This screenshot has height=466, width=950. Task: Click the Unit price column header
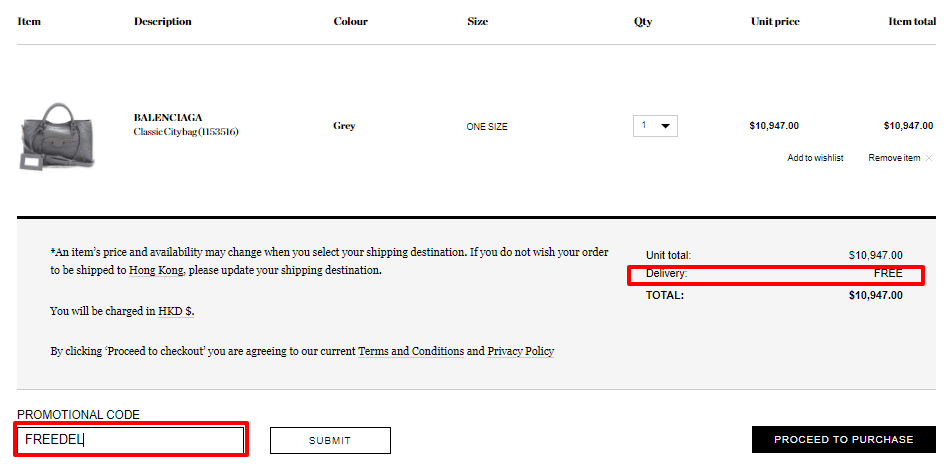(x=775, y=21)
